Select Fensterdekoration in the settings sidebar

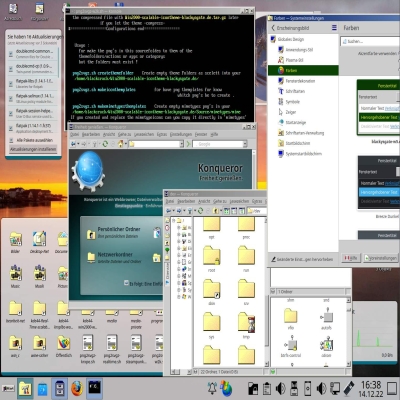[x=300, y=81]
